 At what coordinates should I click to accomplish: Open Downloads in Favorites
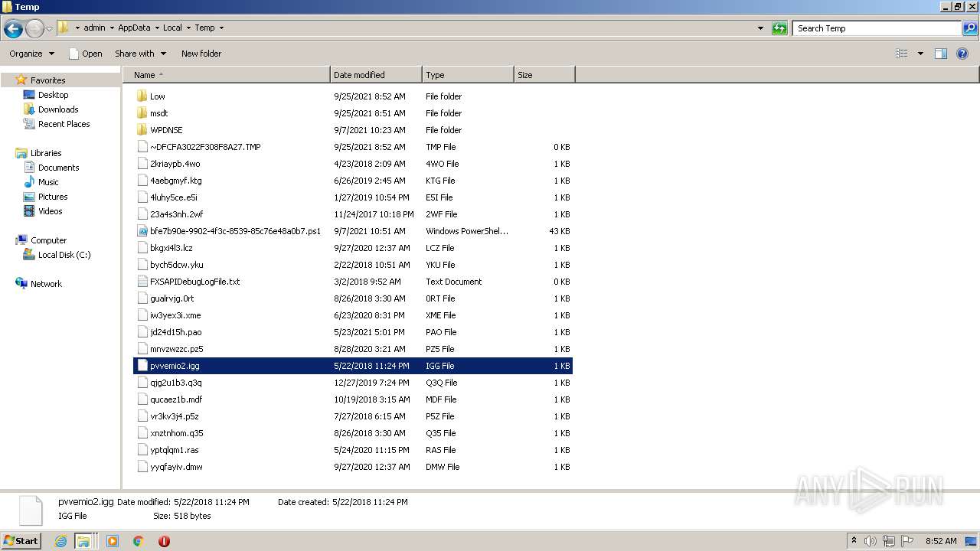click(x=58, y=109)
